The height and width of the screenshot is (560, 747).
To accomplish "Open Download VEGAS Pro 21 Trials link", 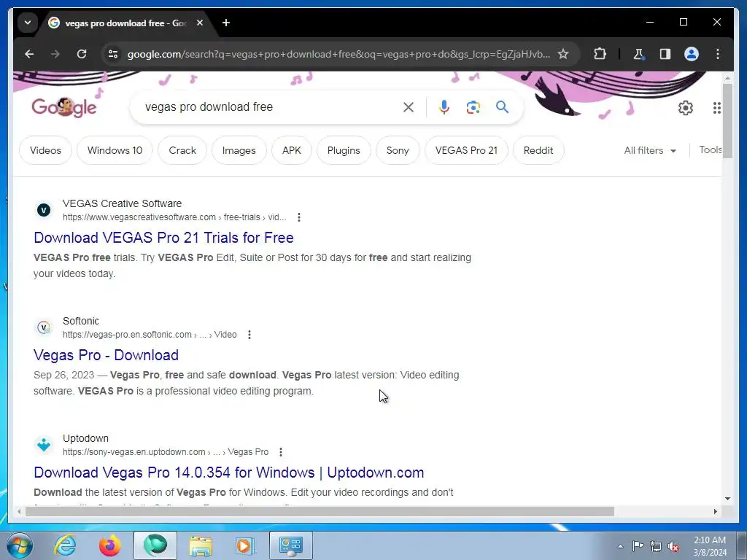I will (x=163, y=238).
